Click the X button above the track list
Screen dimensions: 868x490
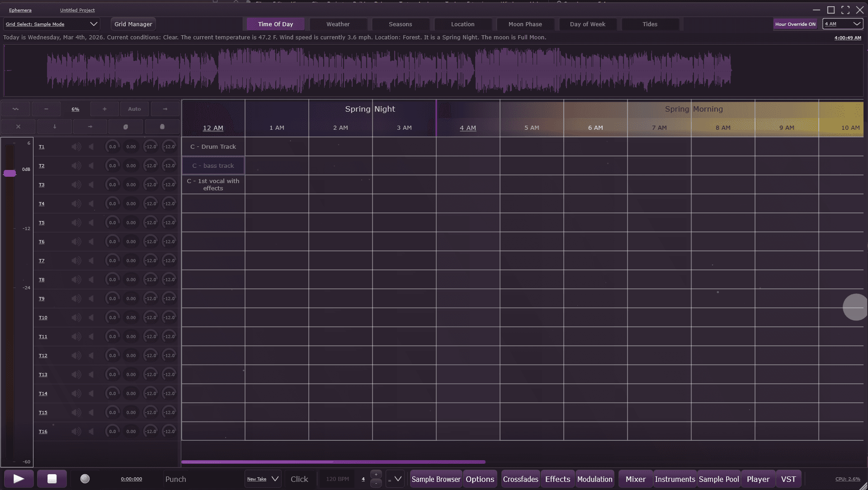click(x=18, y=127)
